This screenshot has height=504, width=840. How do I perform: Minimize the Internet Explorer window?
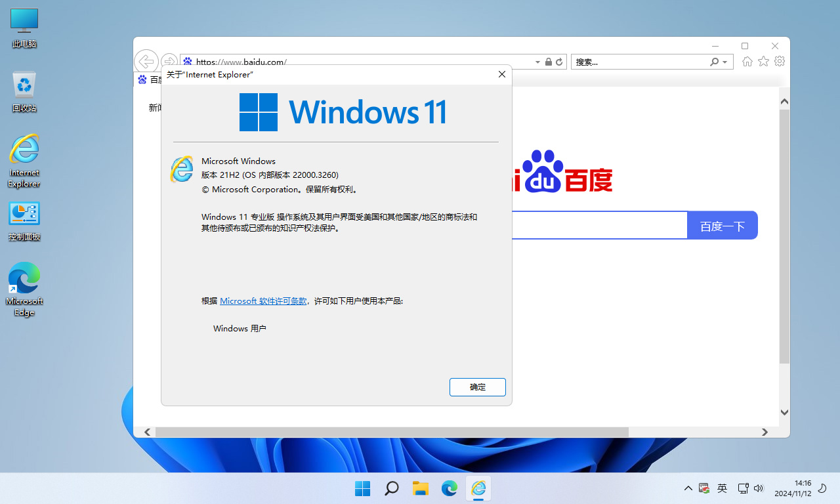click(715, 46)
